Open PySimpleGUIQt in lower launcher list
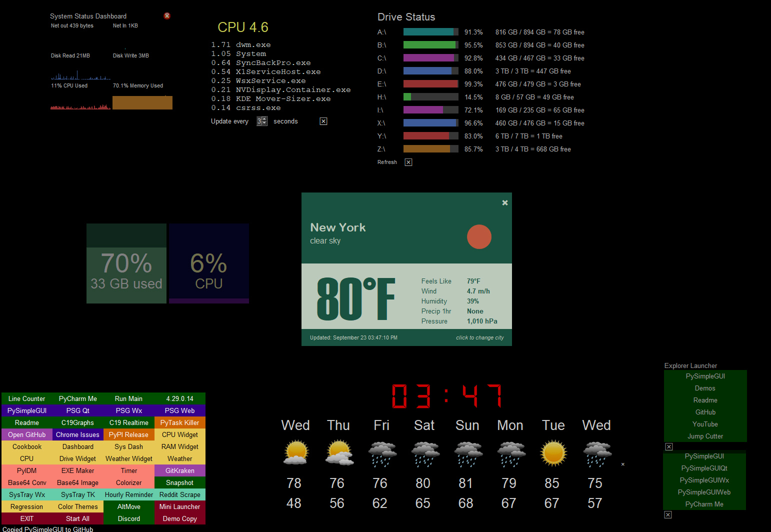 pos(704,468)
